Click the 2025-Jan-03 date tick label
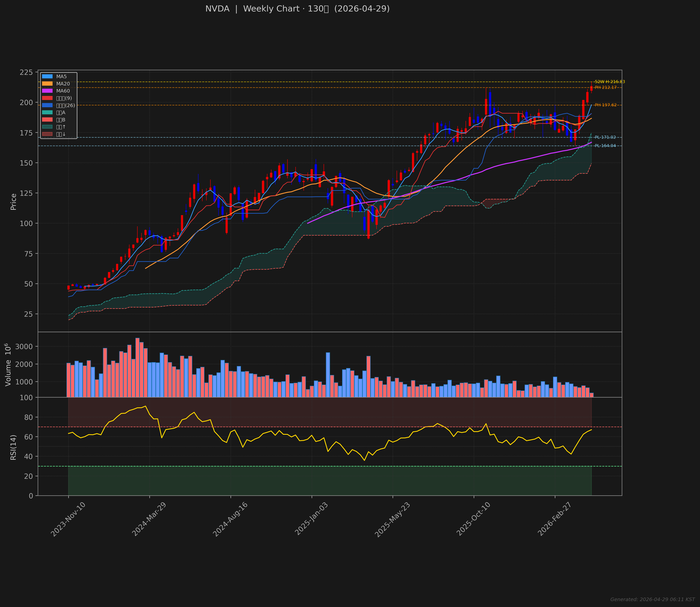This screenshot has width=700, height=607. (x=311, y=519)
